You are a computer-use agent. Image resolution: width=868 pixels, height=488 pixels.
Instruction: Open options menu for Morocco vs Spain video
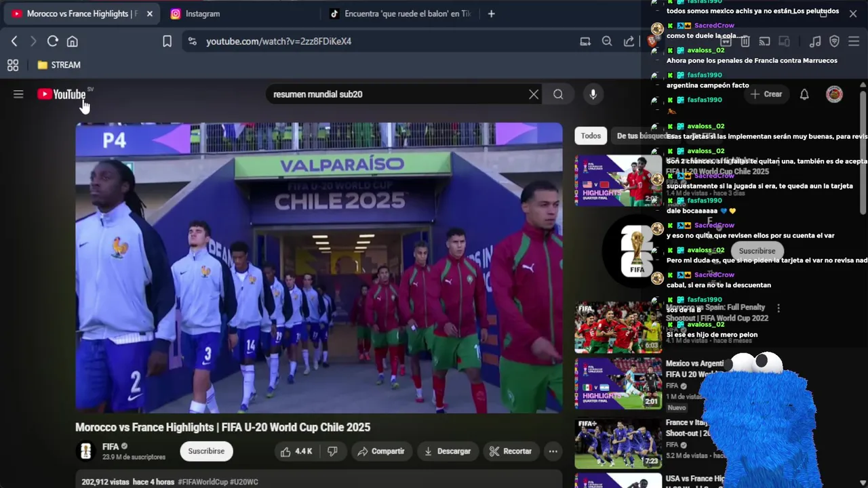tap(778, 308)
